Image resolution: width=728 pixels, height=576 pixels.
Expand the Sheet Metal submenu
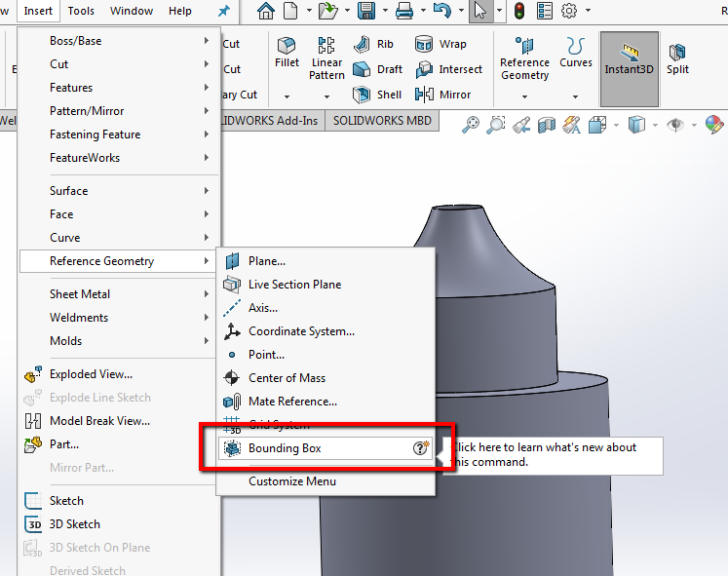[x=119, y=294]
